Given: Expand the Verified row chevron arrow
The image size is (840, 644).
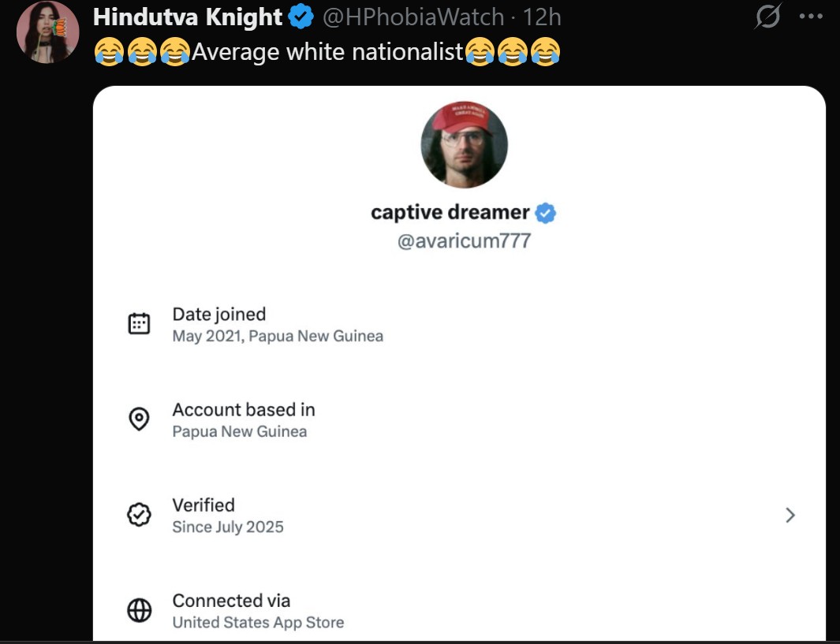Looking at the screenshot, I should pos(790,516).
